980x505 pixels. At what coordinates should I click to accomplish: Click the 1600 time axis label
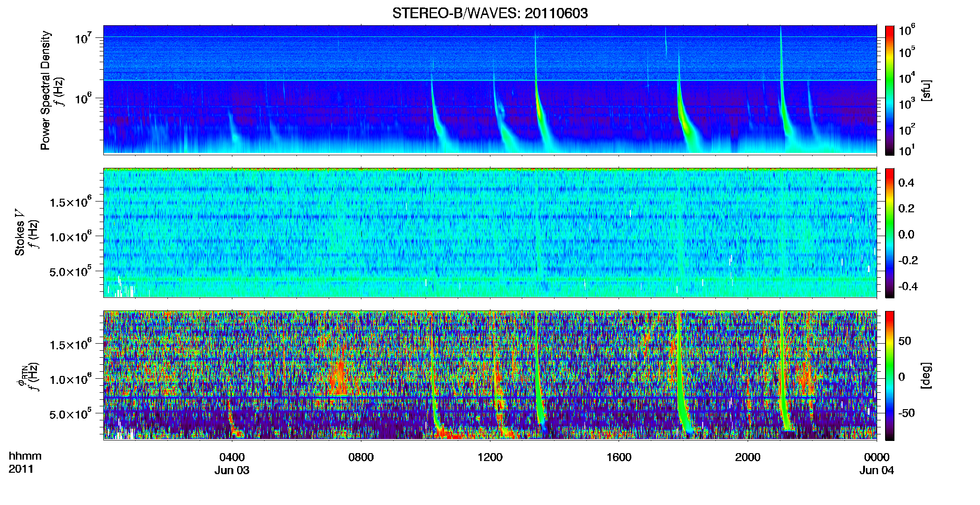[619, 457]
